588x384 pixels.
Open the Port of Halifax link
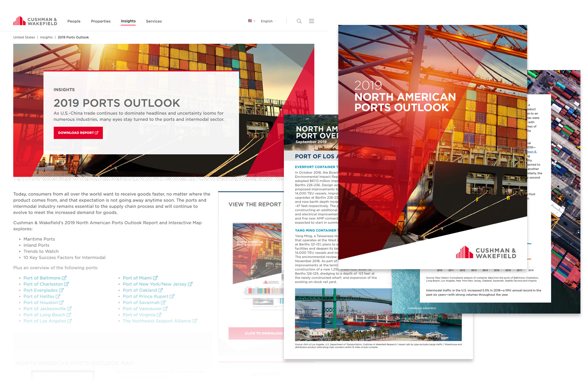pyautogui.click(x=39, y=296)
